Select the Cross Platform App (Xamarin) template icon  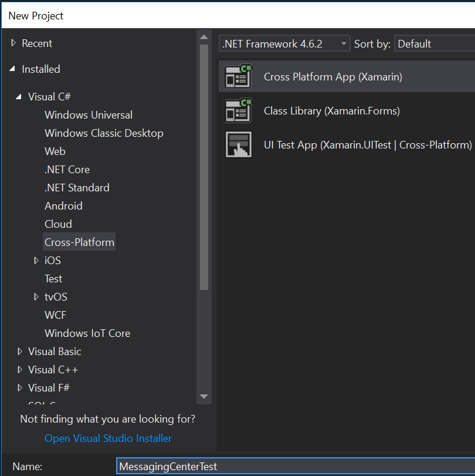pyautogui.click(x=238, y=76)
